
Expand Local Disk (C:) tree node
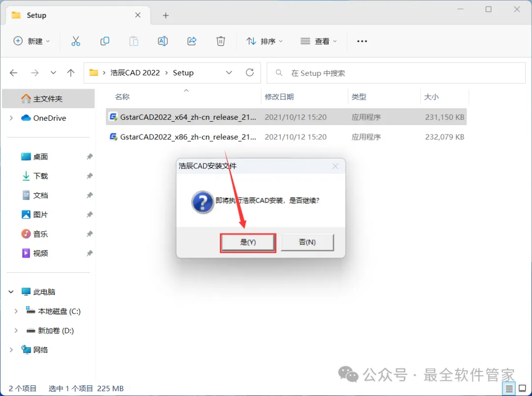tap(16, 311)
